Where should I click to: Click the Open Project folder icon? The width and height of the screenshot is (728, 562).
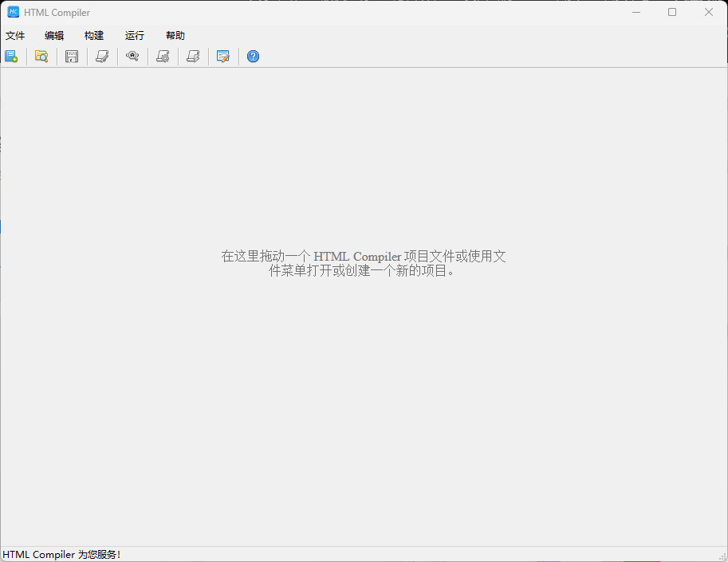pos(41,56)
